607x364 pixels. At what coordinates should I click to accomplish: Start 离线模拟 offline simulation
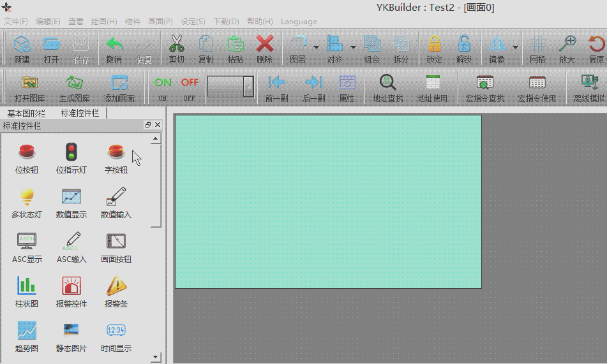coord(588,87)
